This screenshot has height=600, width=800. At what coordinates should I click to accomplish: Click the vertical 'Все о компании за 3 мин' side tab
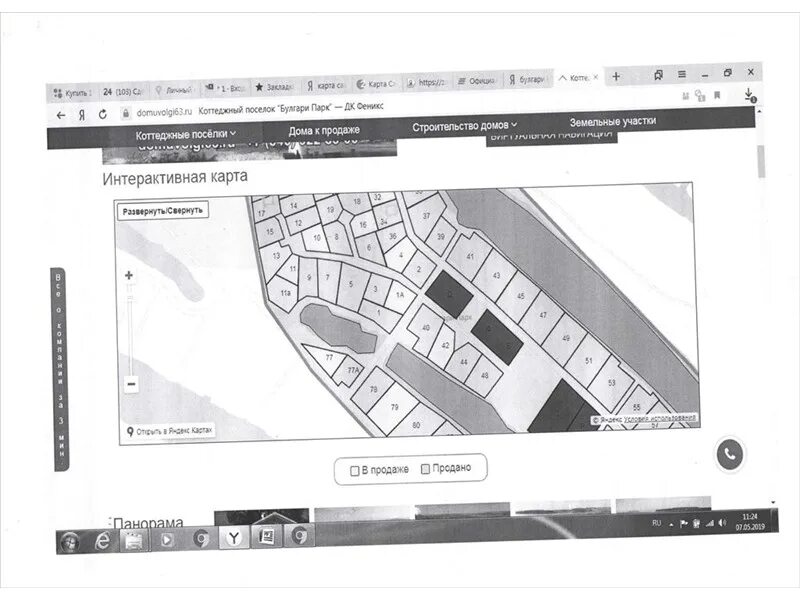60,369
